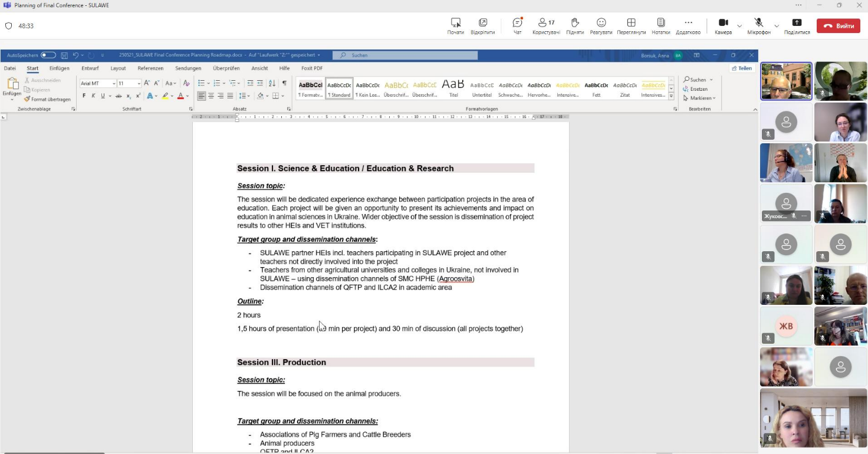The height and width of the screenshot is (454, 868).
Task: Click the Teilen share button
Action: [742, 68]
